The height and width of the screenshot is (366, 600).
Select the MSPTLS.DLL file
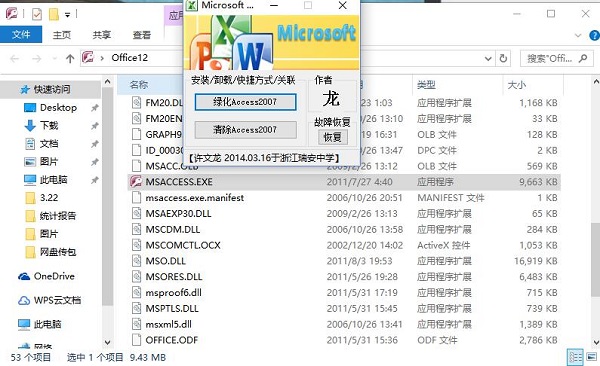172,309
